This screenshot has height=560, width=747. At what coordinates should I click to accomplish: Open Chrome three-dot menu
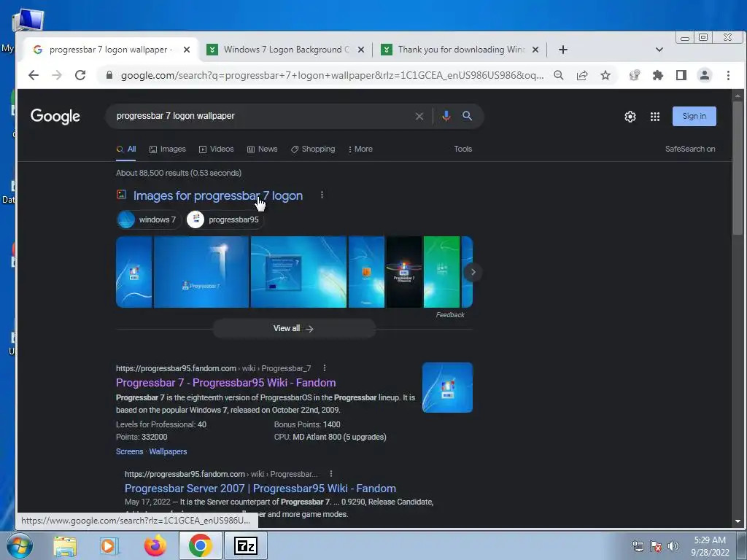[728, 75]
